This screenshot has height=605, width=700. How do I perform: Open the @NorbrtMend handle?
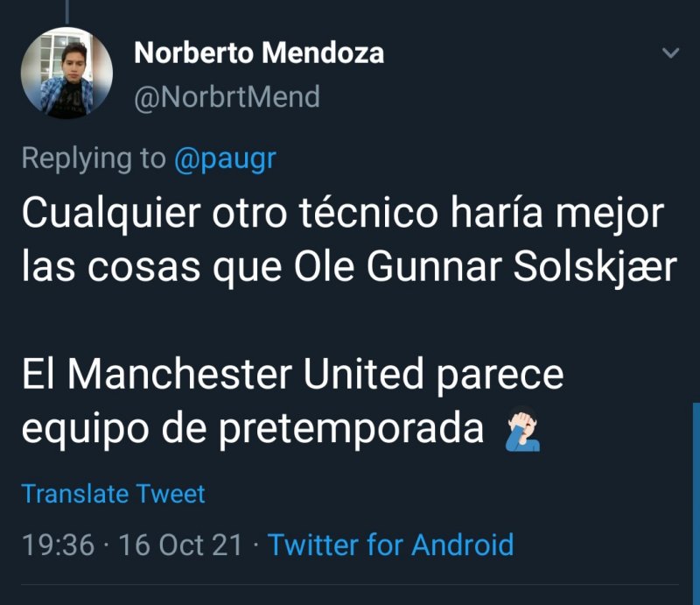coord(227,96)
